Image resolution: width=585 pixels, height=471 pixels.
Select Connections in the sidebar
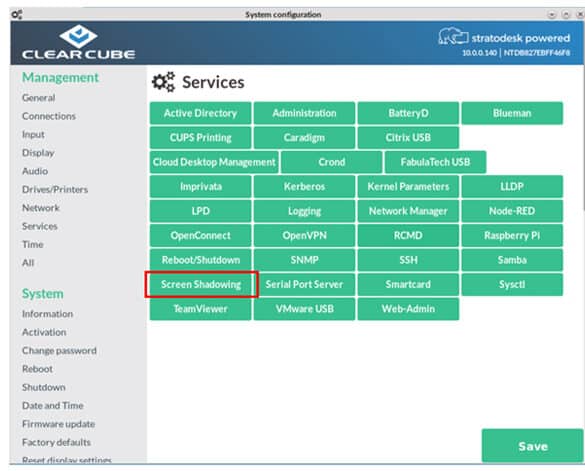tap(49, 116)
